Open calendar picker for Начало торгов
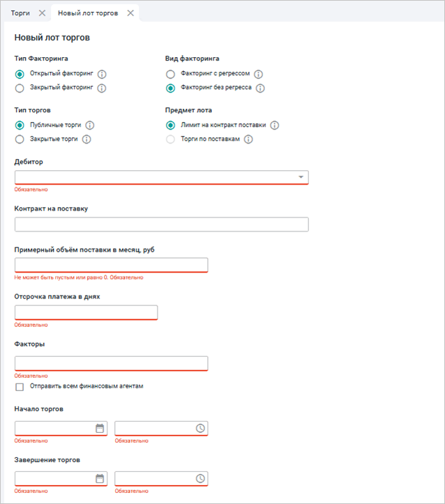 100,428
